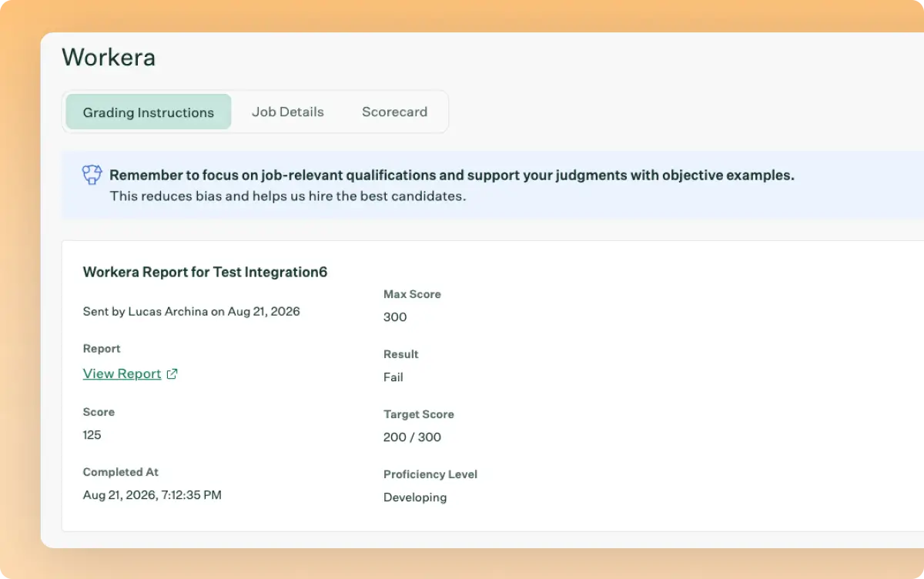Select the proficiency value Developing
924x579 pixels.
414,497
